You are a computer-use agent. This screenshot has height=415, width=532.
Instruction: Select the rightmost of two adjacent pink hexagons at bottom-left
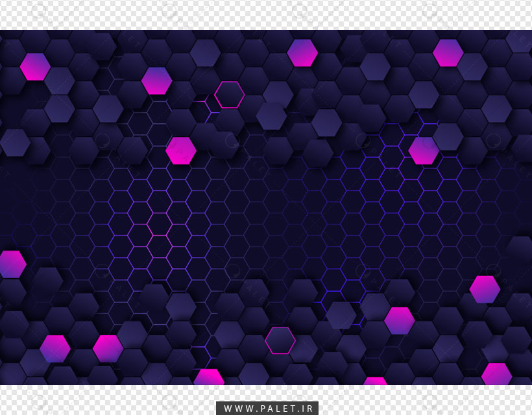[x=108, y=349]
